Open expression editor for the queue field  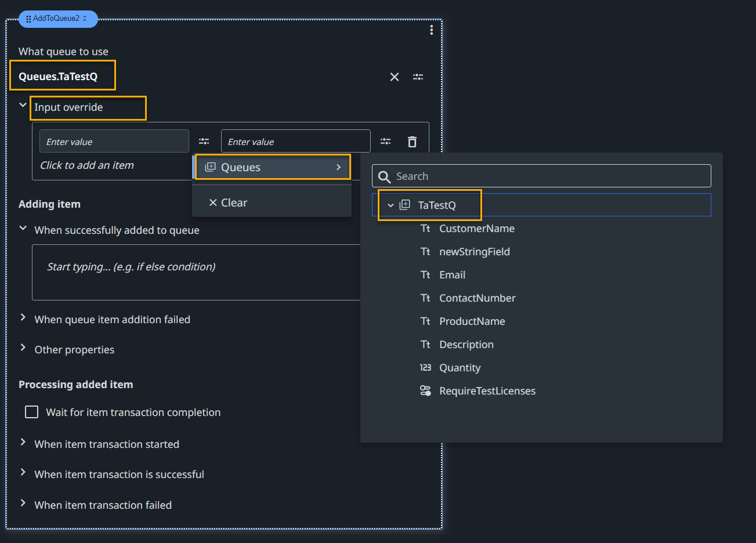coord(418,77)
